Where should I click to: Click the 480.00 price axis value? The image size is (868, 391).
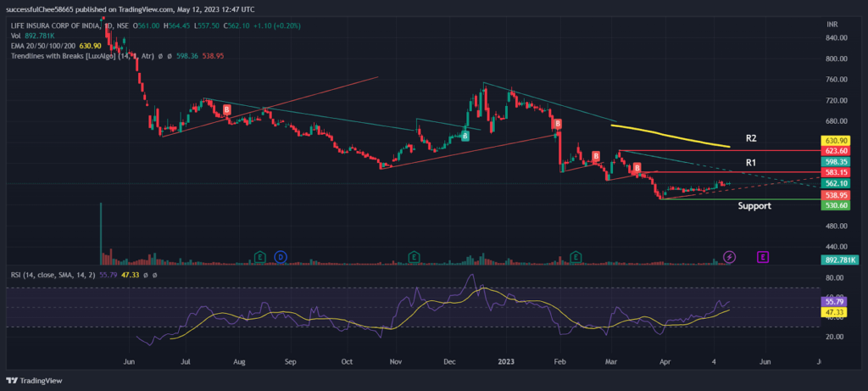click(837, 226)
